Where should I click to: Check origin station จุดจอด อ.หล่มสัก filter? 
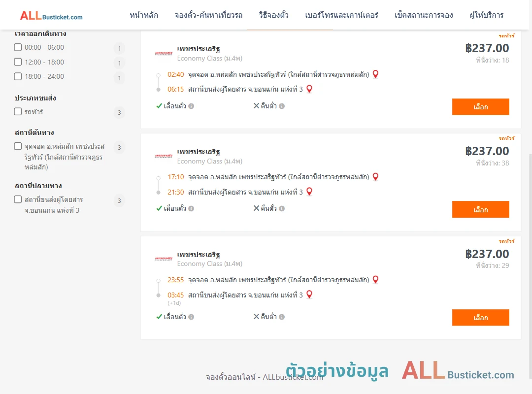point(18,146)
